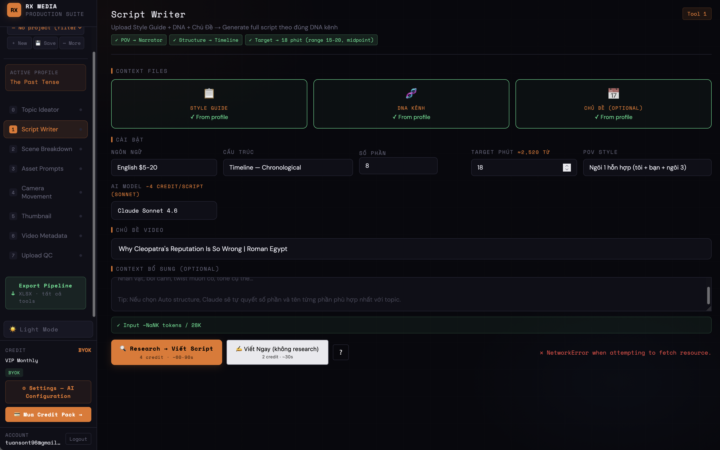This screenshot has height=450, width=720.
Task: Click the credit card icon on Mua Credit Pack
Action: point(17,414)
